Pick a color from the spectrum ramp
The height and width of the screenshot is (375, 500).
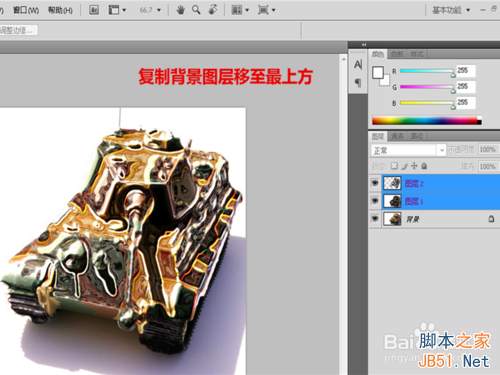point(427,120)
